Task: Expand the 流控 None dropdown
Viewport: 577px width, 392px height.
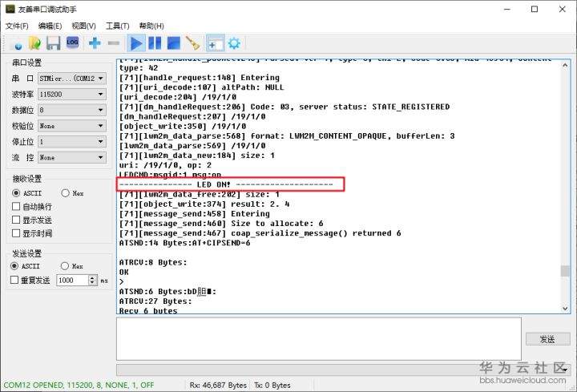Action: click(100, 158)
